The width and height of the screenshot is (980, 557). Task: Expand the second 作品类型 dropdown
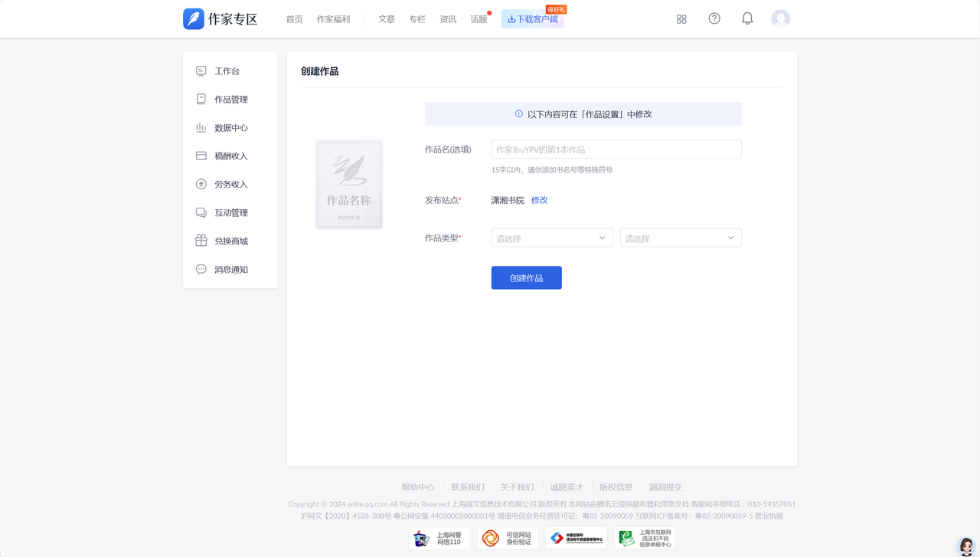point(680,238)
